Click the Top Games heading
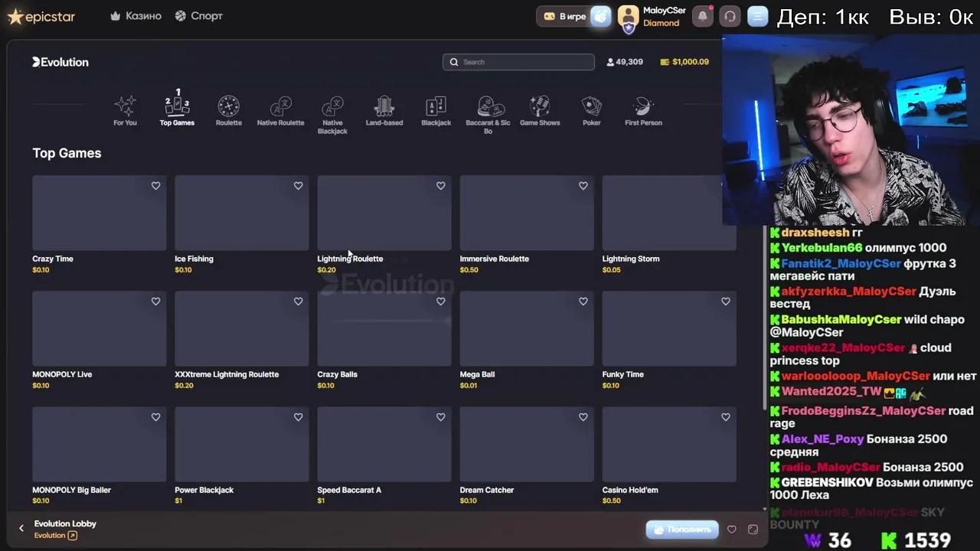The image size is (980, 551). (x=67, y=153)
